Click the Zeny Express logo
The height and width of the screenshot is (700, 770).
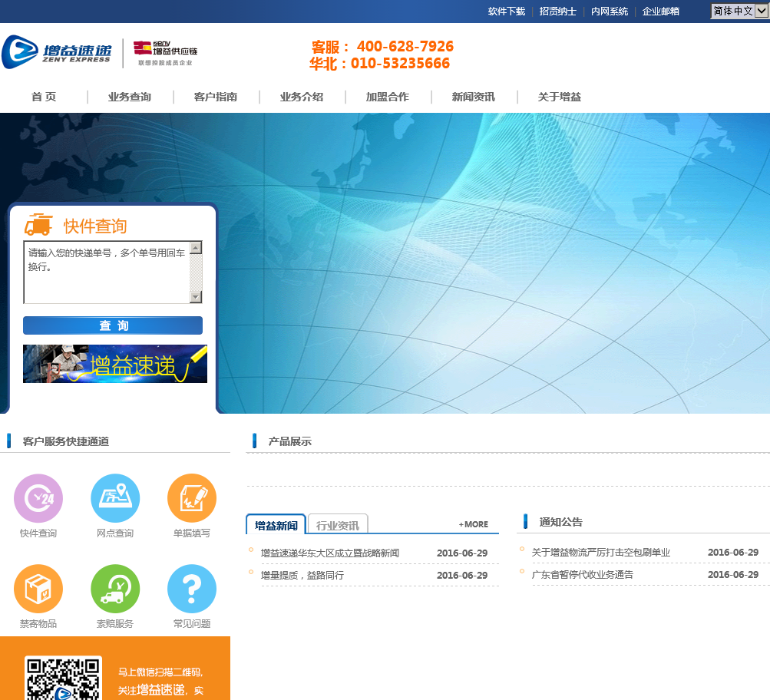pyautogui.click(x=57, y=51)
